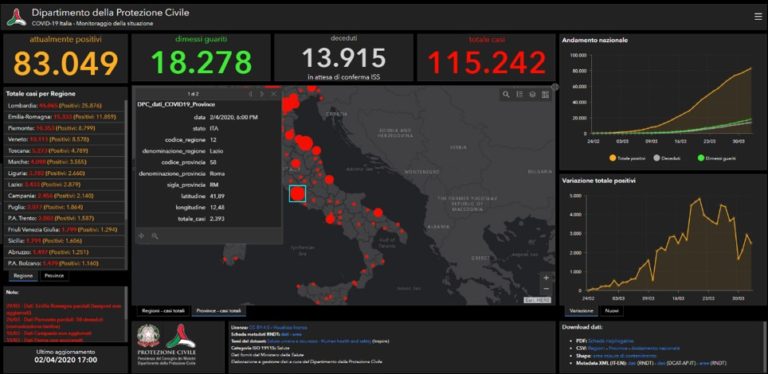Close the DPC_dati_COVID19_Province popup

point(274,94)
